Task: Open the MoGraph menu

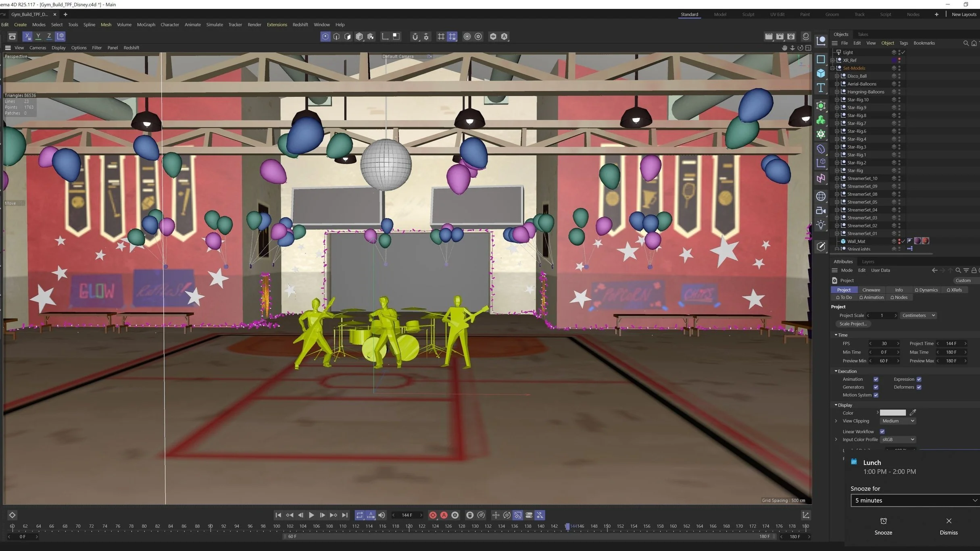Action: [146, 25]
